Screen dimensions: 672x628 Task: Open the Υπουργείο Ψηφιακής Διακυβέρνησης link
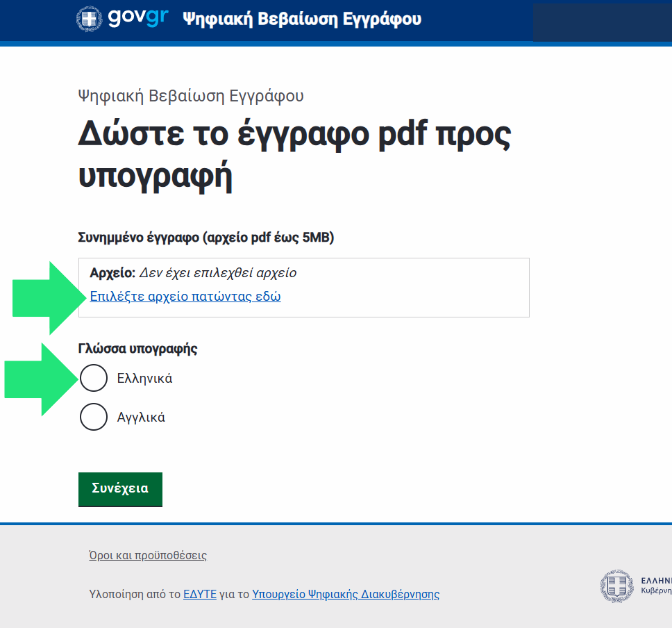(x=345, y=594)
